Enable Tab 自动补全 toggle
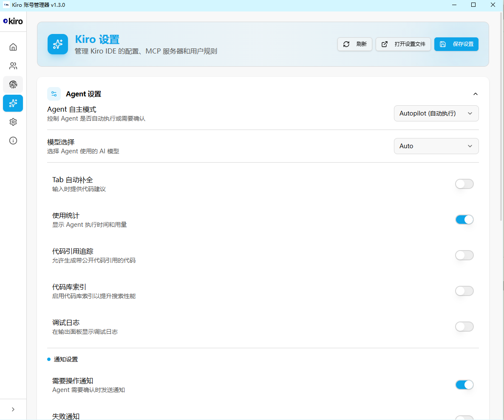The image size is (504, 420). [464, 184]
